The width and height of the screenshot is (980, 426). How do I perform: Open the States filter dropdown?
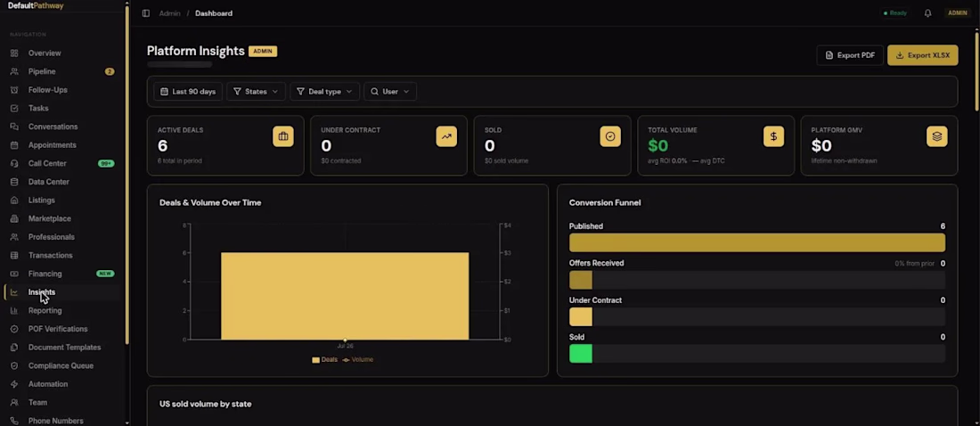(256, 91)
